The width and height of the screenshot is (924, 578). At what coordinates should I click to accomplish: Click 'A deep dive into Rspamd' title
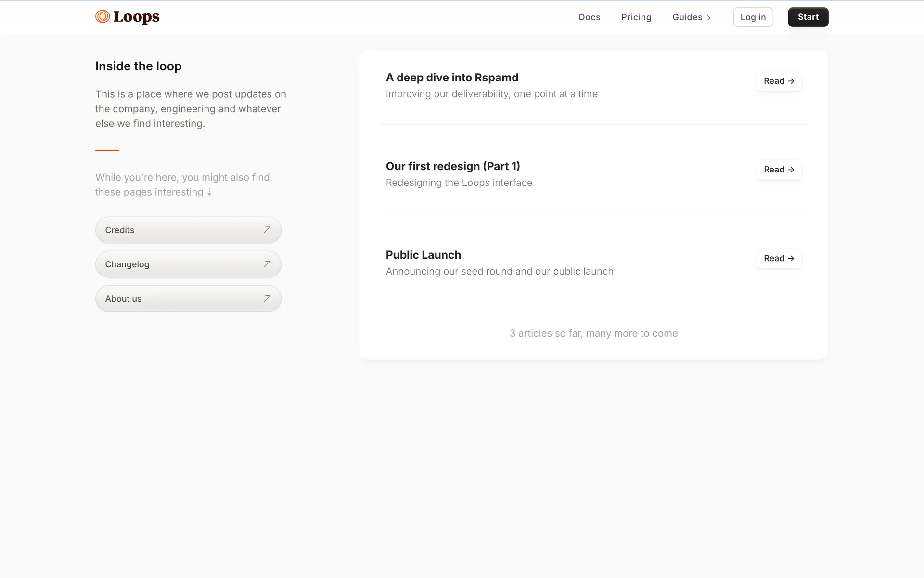click(x=451, y=78)
